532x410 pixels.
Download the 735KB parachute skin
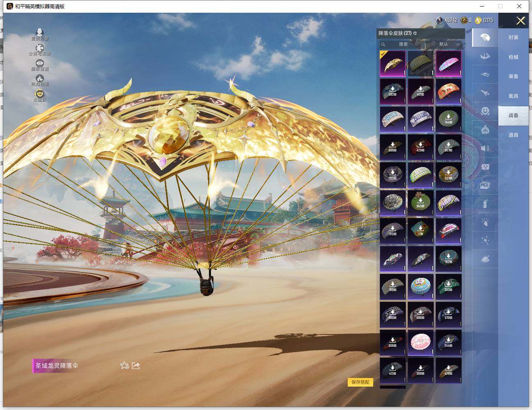click(x=393, y=175)
